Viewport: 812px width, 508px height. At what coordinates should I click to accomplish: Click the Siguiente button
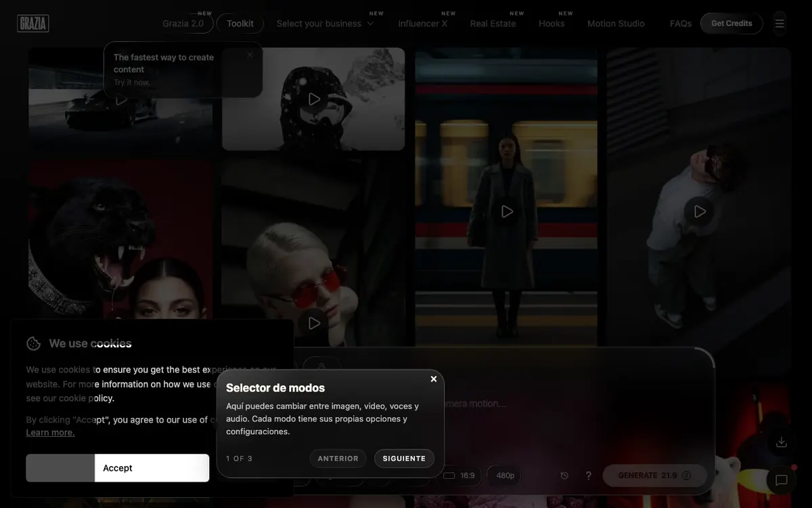pyautogui.click(x=404, y=459)
